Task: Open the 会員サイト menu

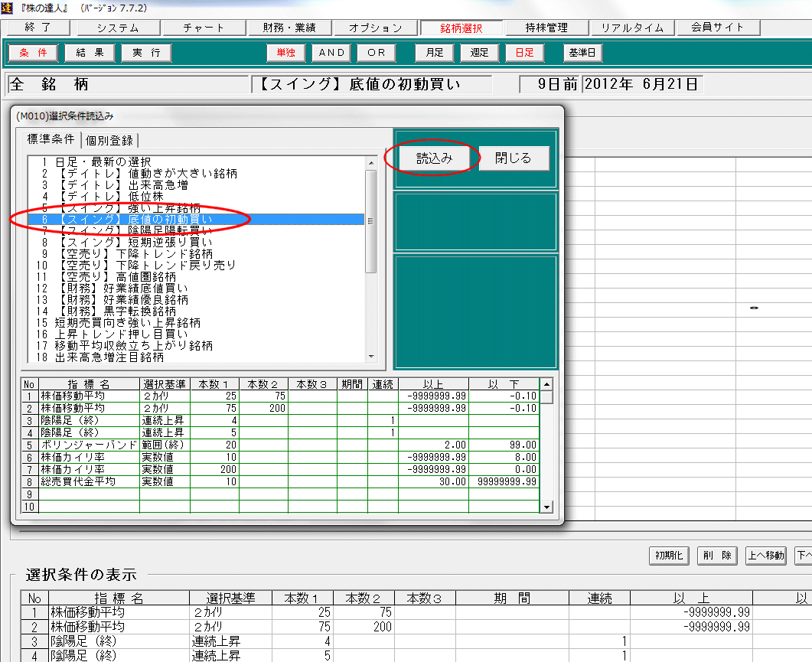Action: [x=719, y=28]
